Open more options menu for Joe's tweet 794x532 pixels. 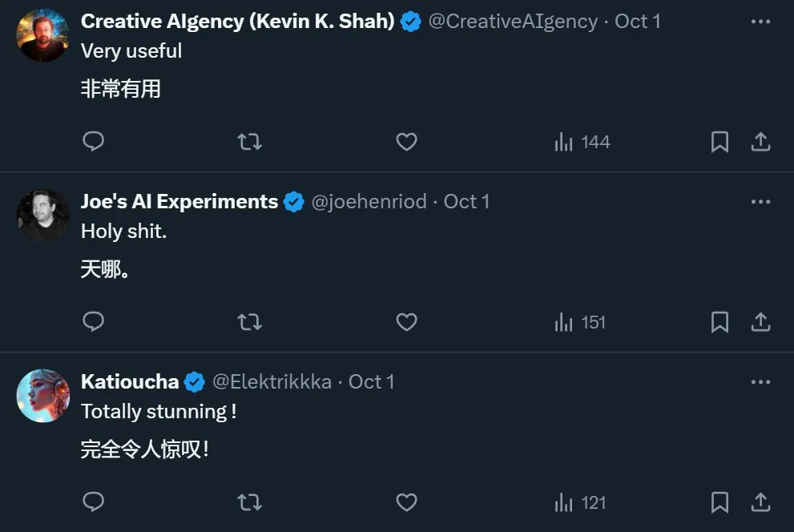pos(760,201)
